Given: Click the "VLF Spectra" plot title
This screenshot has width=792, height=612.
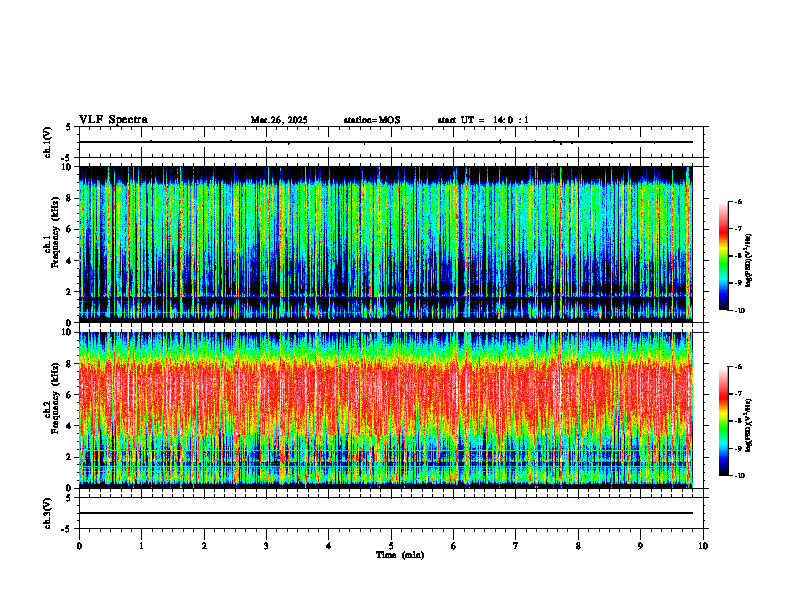Looking at the screenshot, I should point(113,120).
